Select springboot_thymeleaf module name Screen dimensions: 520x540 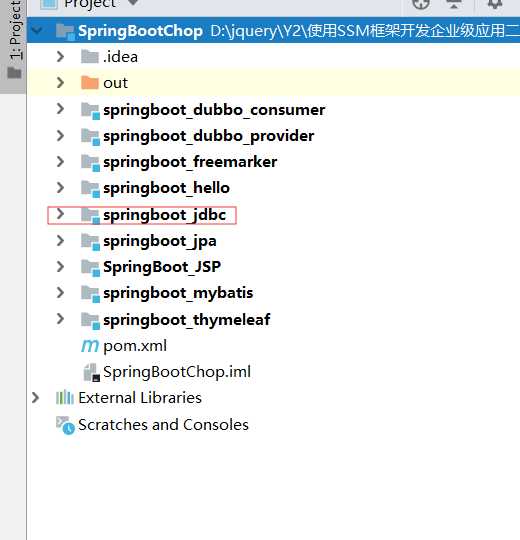click(x=187, y=320)
